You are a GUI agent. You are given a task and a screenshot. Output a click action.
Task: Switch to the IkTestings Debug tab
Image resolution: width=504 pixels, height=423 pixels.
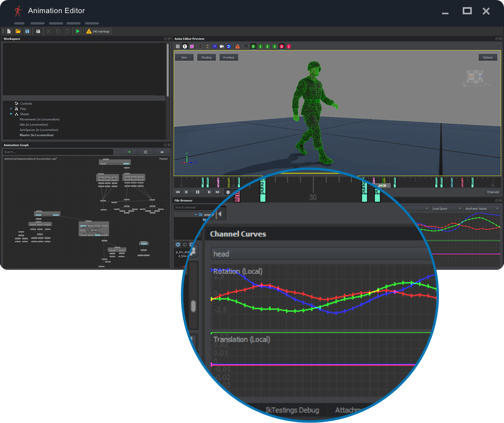[292, 410]
